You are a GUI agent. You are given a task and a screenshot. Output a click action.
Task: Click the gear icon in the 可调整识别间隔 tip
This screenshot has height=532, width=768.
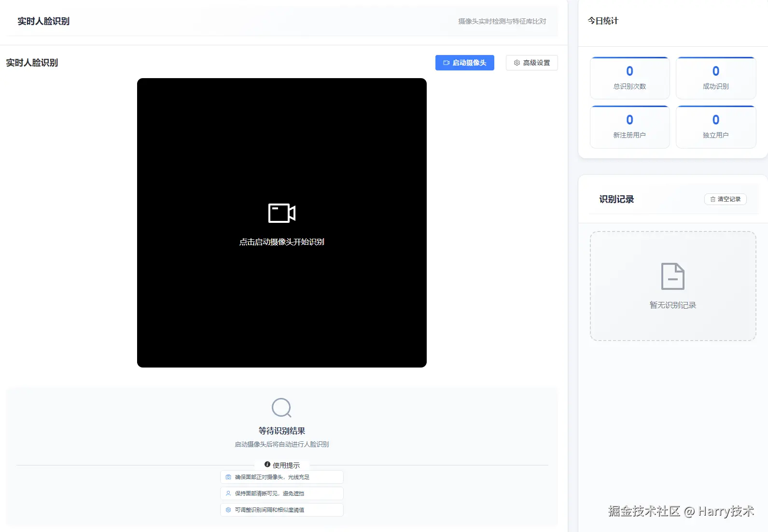tap(228, 510)
